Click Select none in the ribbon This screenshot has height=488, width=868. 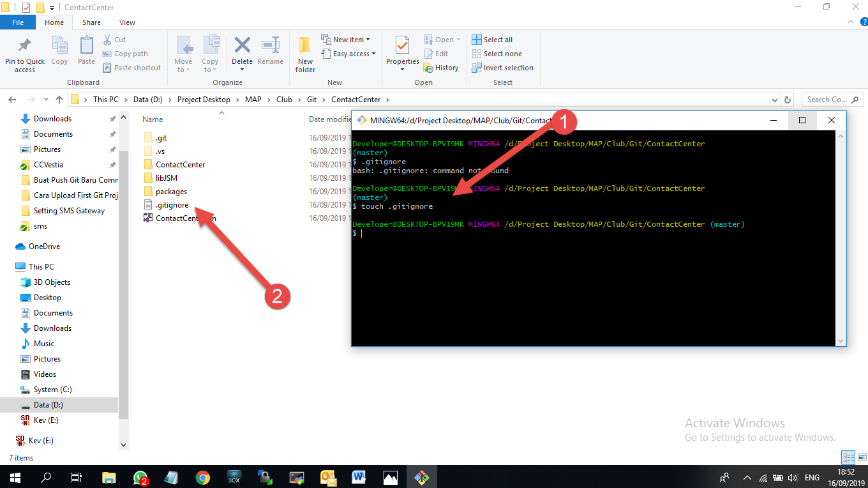(497, 54)
